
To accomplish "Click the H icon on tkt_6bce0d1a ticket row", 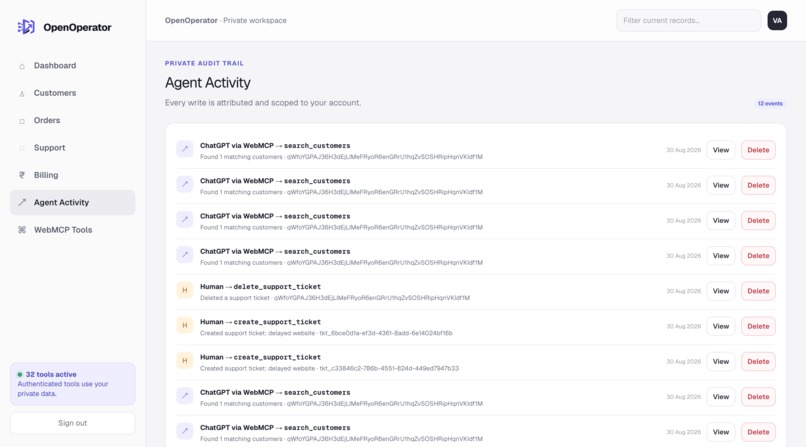I will [x=185, y=326].
